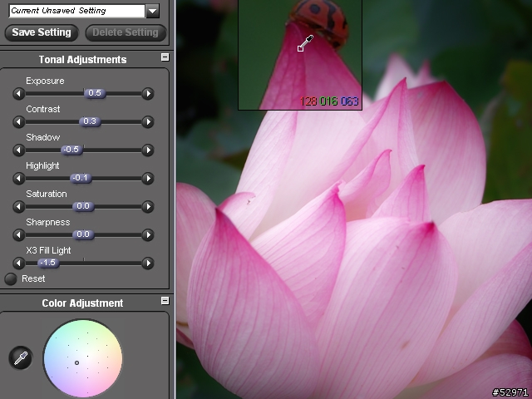Open the settings preset dropdown arrow
532x399 pixels.
tap(152, 11)
